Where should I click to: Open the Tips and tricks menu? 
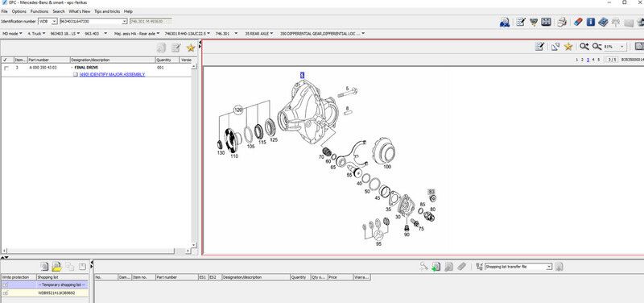[x=107, y=11]
